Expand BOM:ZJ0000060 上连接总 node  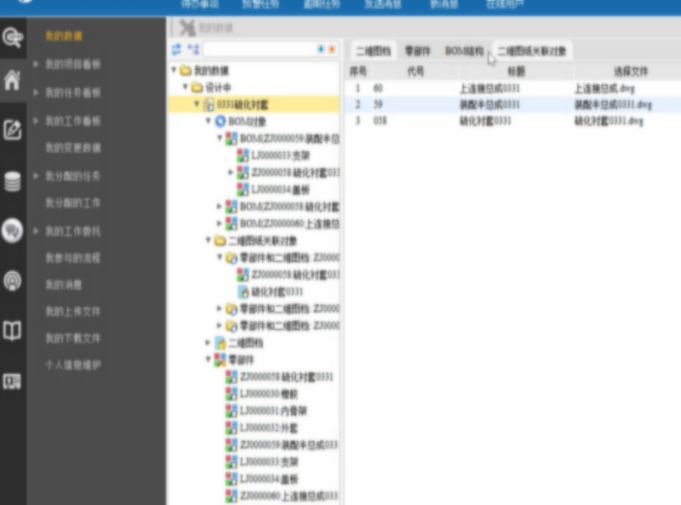pyautogui.click(x=220, y=224)
